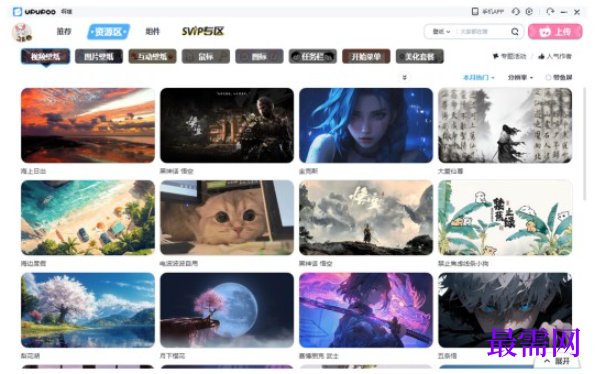Toggle the 带鱼屏 radio option
Viewport: 599px width, 374px height.
click(548, 78)
